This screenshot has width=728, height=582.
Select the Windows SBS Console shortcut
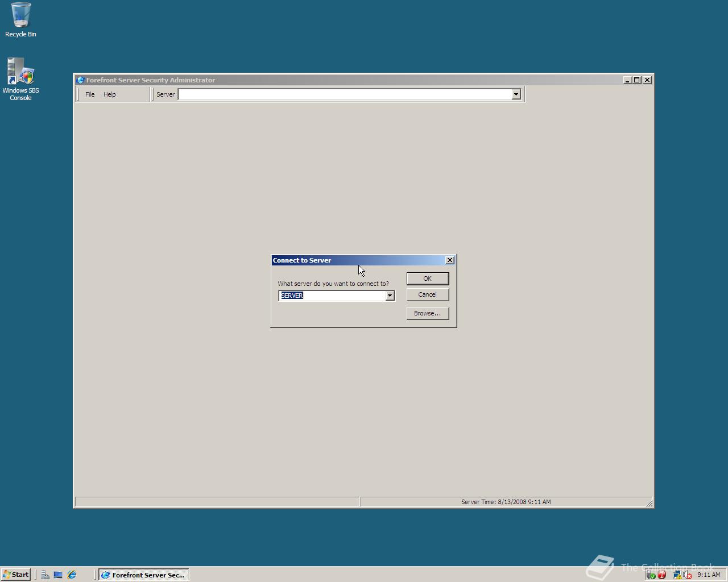pyautogui.click(x=20, y=79)
